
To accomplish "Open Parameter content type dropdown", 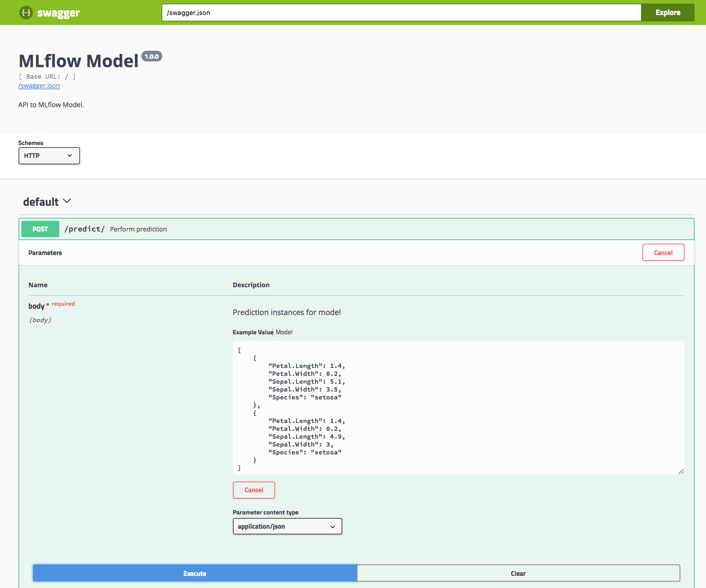I will (x=287, y=526).
